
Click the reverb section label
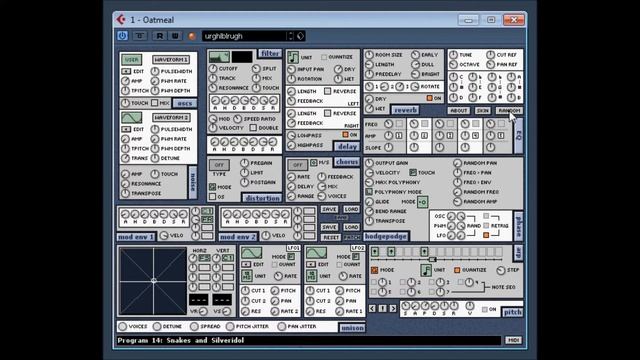click(x=405, y=110)
